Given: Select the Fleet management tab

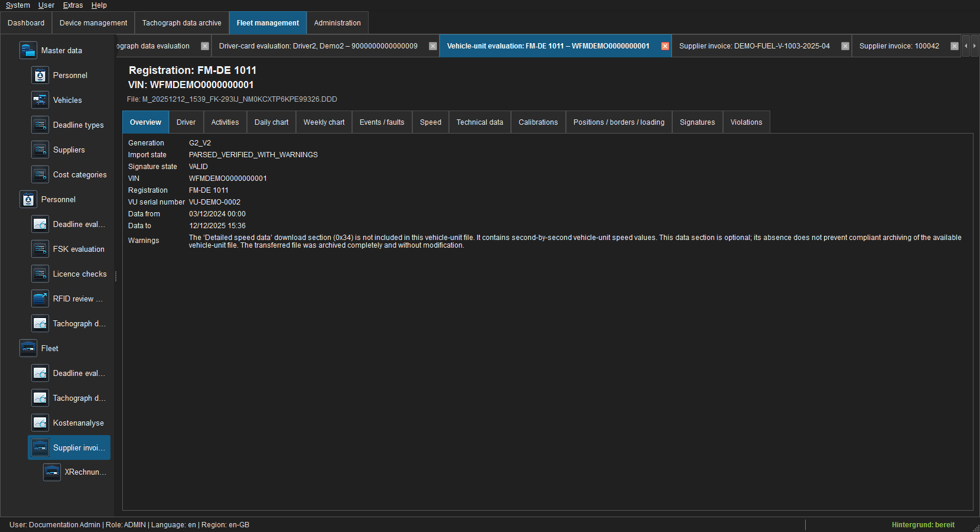Looking at the screenshot, I should coord(268,23).
